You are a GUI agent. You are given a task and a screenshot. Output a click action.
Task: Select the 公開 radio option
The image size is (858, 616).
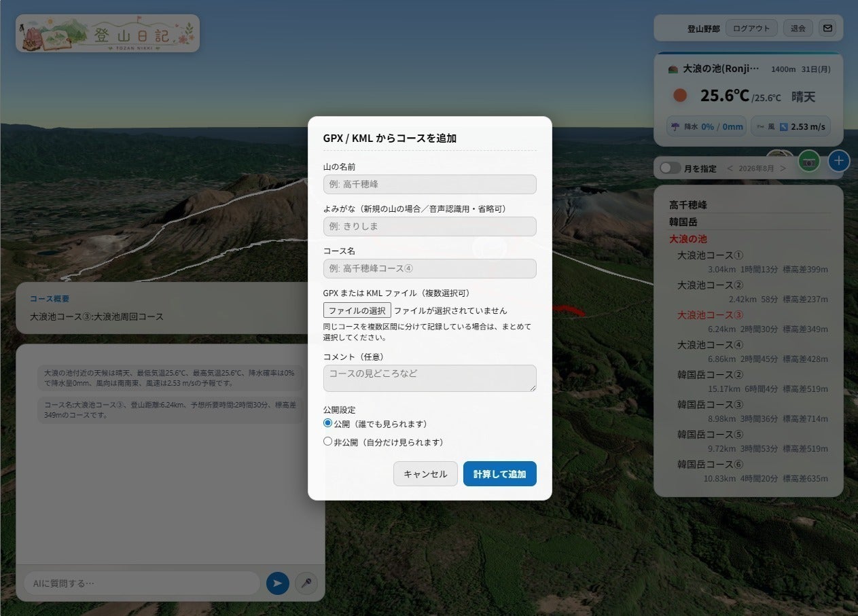[328, 423]
